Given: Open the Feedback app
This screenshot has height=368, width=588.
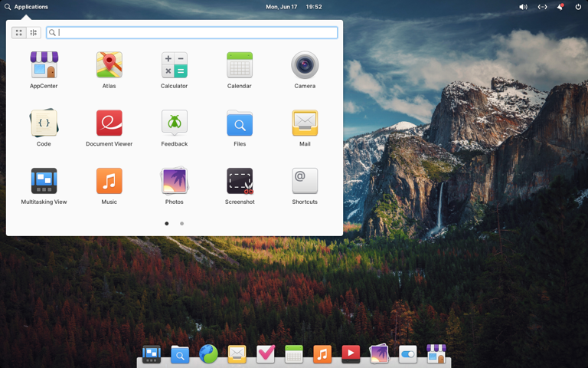Looking at the screenshot, I should click(x=175, y=128).
